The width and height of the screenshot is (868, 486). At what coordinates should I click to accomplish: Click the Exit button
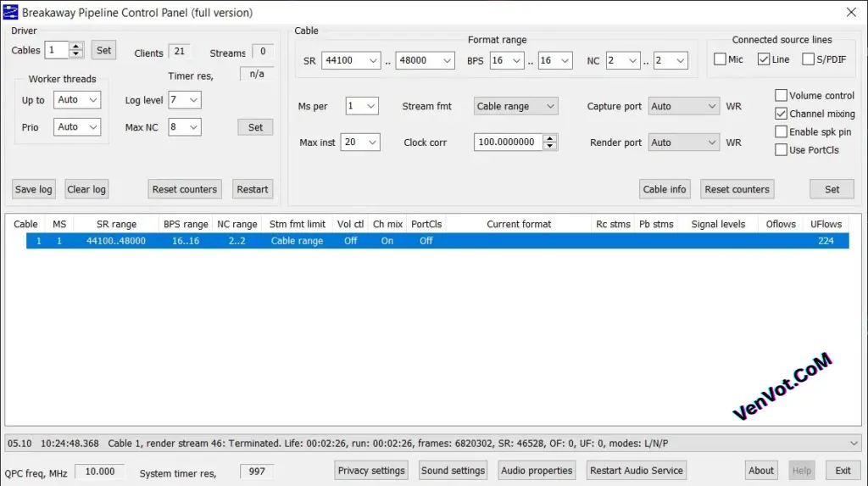[843, 471]
